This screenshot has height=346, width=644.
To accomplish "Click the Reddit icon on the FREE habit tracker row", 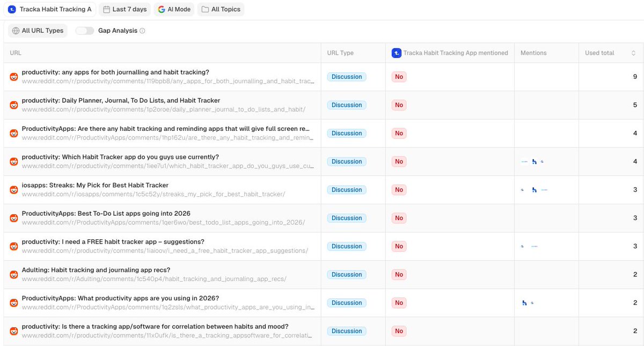I will pos(14,246).
